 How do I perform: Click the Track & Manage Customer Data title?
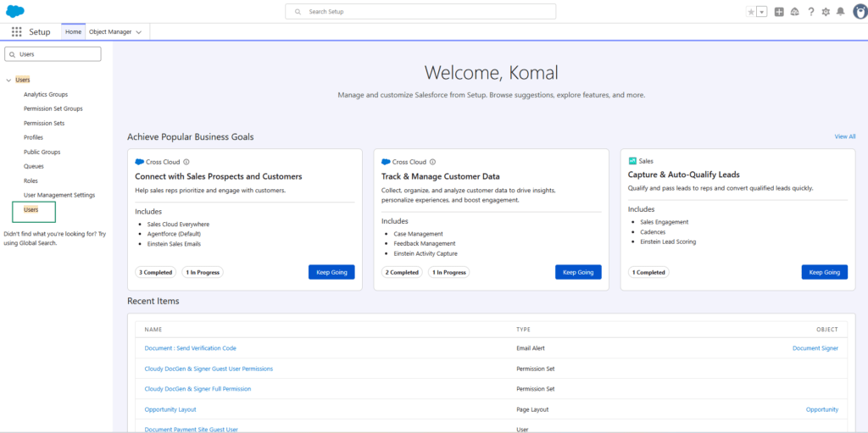[x=441, y=176]
